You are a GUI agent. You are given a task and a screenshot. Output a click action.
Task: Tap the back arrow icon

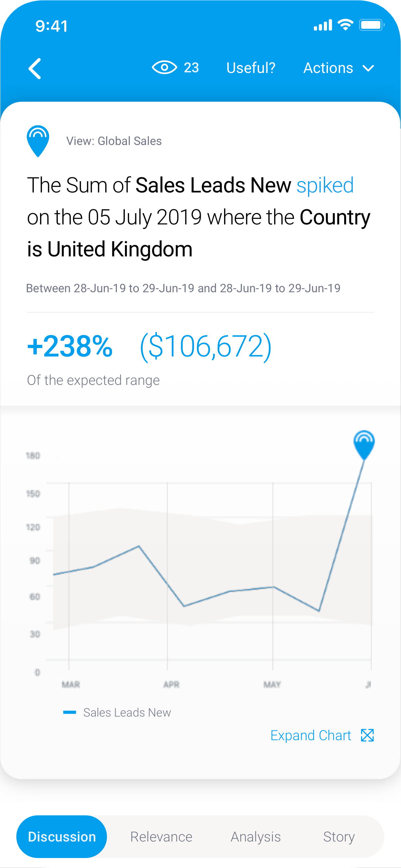35,68
